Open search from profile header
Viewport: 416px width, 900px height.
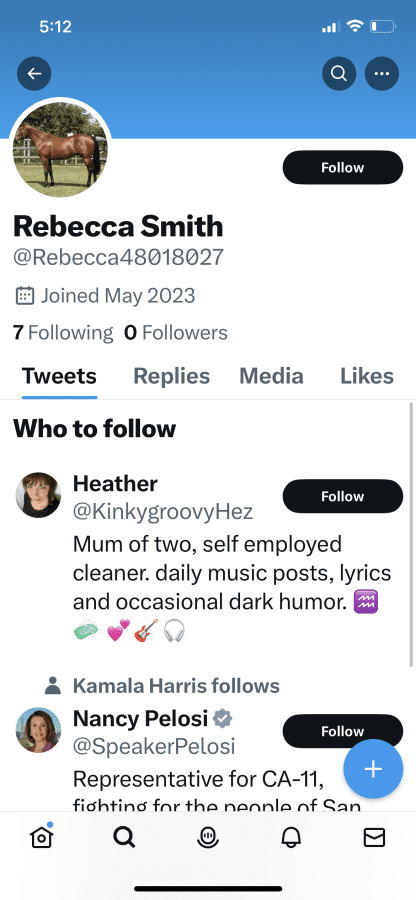pyautogui.click(x=339, y=73)
